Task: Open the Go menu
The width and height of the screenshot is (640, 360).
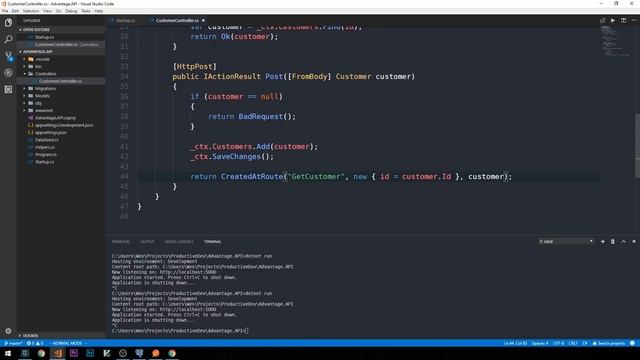Action: 58,11
